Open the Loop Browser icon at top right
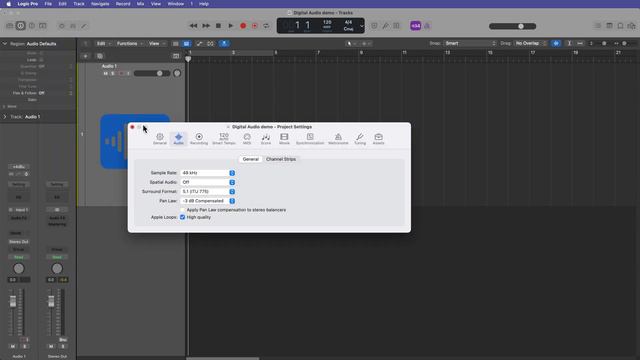640x360 pixels. pos(631,26)
